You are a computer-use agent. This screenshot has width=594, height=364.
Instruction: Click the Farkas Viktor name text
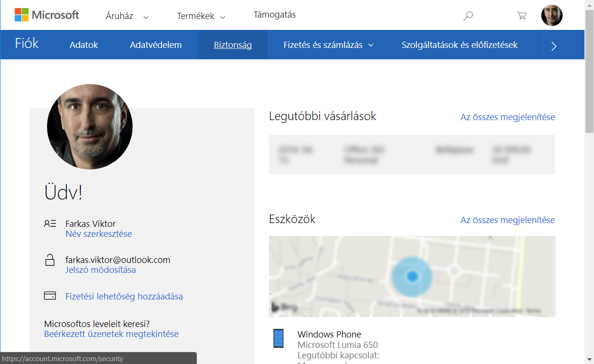(91, 224)
